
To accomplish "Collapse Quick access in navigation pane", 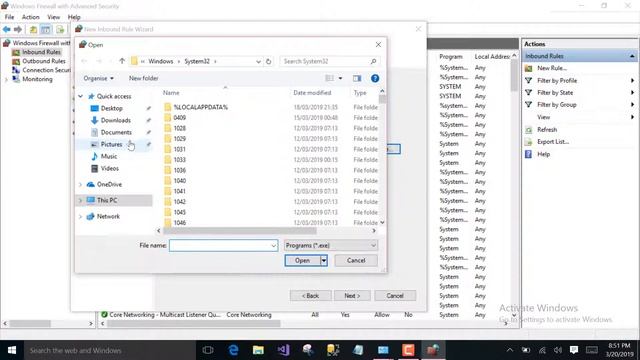I will pyautogui.click(x=80, y=96).
